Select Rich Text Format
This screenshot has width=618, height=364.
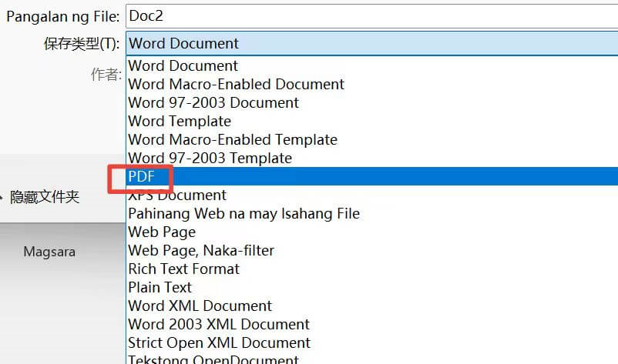[371, 269]
